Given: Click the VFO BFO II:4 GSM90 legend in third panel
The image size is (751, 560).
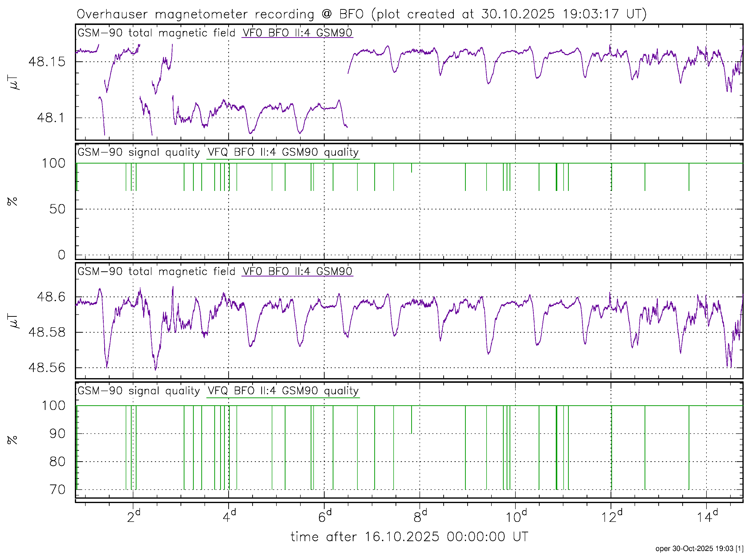Looking at the screenshot, I should tap(297, 272).
